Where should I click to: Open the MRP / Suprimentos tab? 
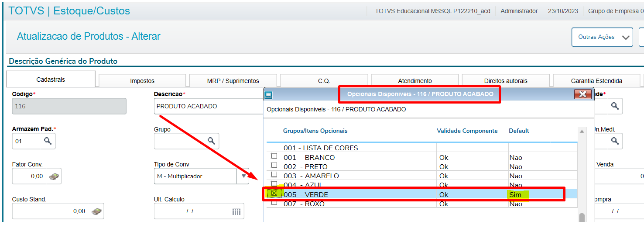coord(233,81)
